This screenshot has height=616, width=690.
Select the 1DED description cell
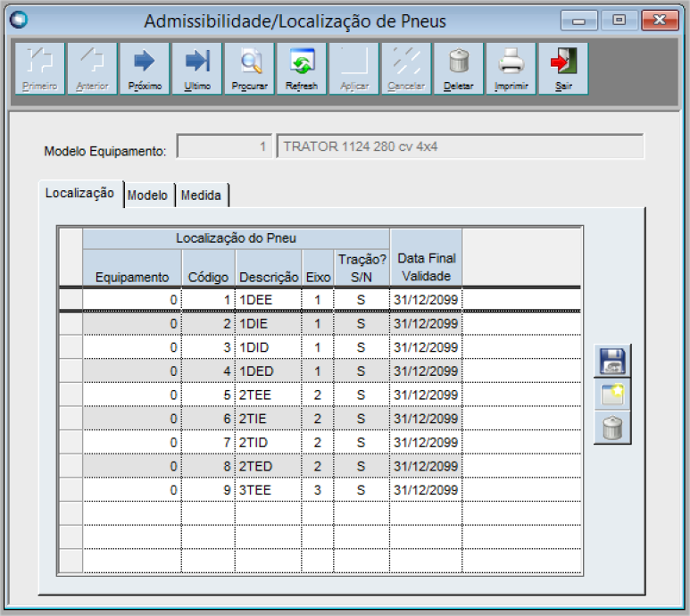(x=269, y=371)
